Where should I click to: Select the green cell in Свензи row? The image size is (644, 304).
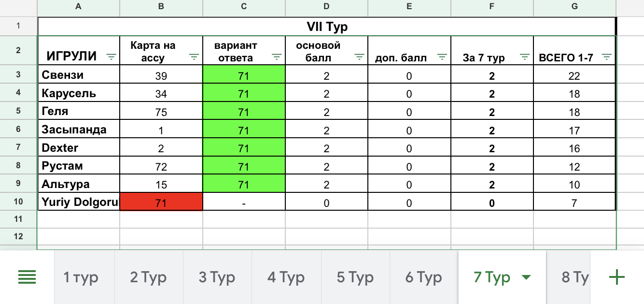(x=243, y=75)
